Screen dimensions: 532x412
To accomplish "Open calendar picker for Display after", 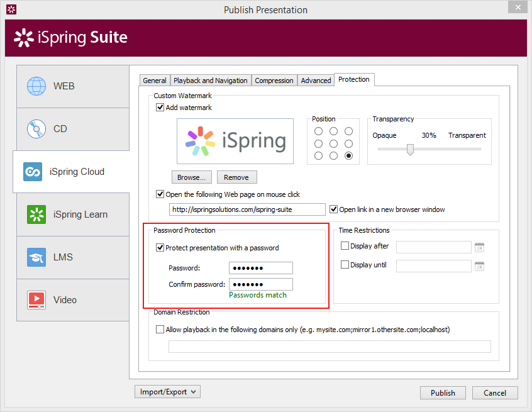I will 479,247.
